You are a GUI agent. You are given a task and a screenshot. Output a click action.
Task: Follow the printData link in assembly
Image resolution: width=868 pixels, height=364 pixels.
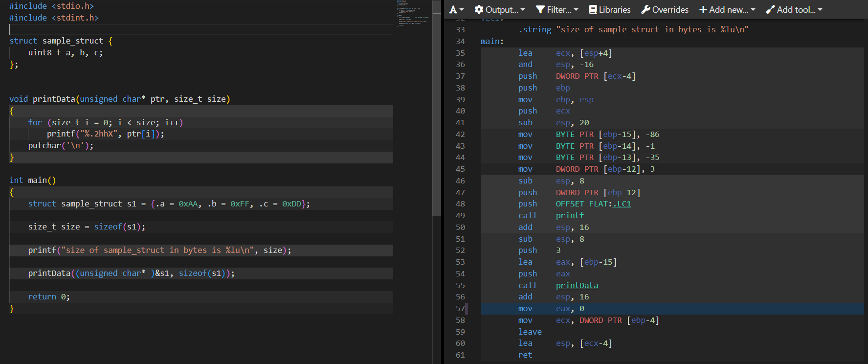tap(577, 285)
